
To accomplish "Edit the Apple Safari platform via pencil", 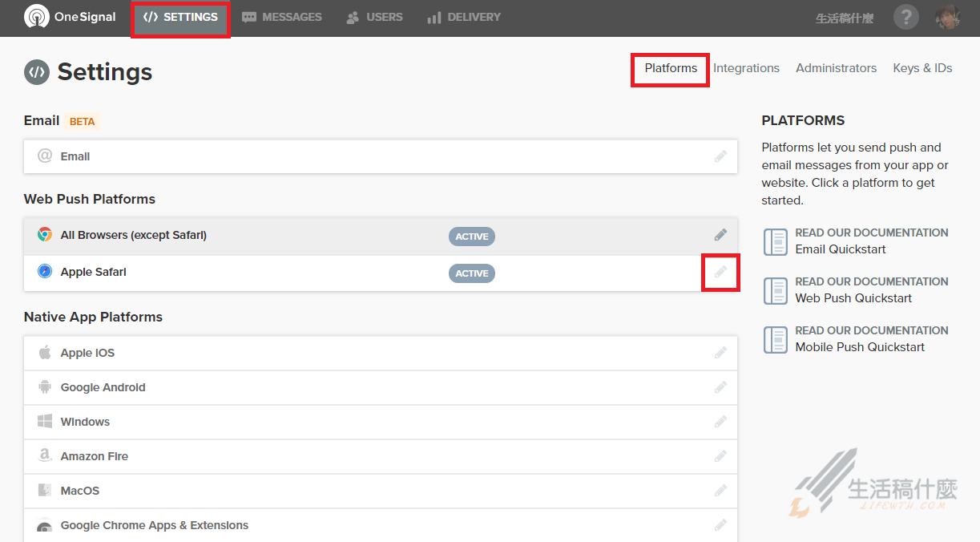I will click(x=720, y=273).
